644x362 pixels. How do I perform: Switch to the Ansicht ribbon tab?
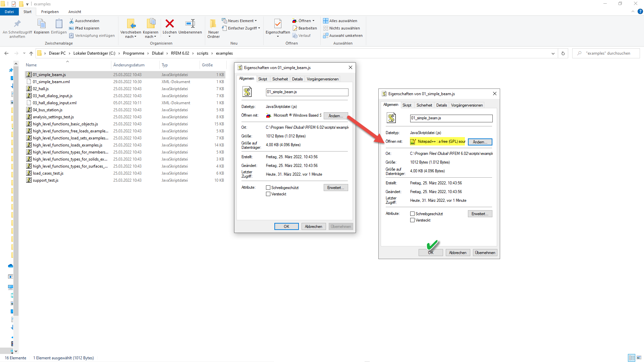[x=74, y=12]
